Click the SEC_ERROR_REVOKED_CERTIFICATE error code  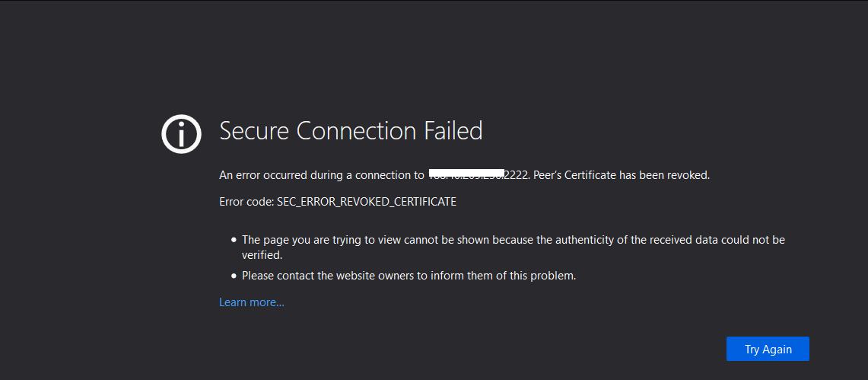click(367, 202)
